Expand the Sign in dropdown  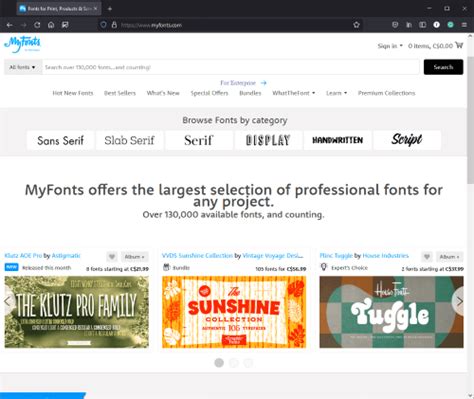click(x=390, y=46)
